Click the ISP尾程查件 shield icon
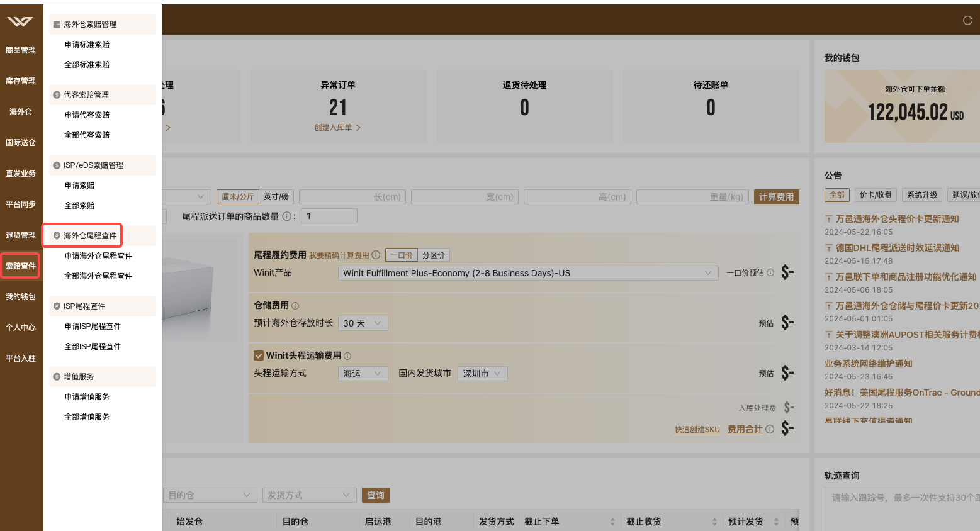 [x=57, y=306]
